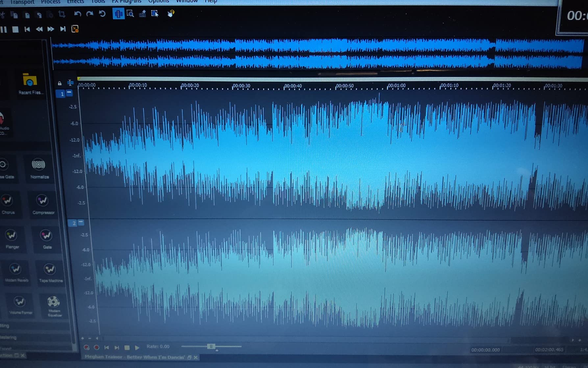Select the Magnify zoom tool
This screenshot has height=368, width=588.
[x=130, y=14]
